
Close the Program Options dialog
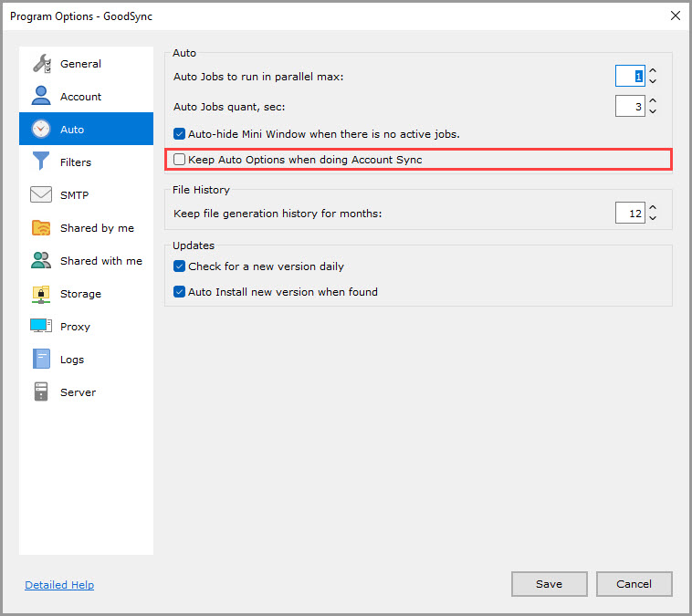(675, 16)
